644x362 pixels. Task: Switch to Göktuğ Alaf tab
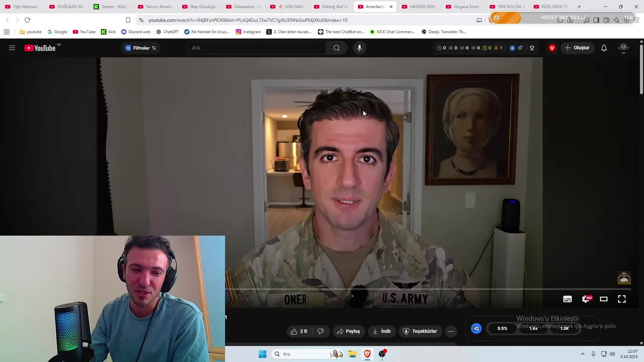331,7
